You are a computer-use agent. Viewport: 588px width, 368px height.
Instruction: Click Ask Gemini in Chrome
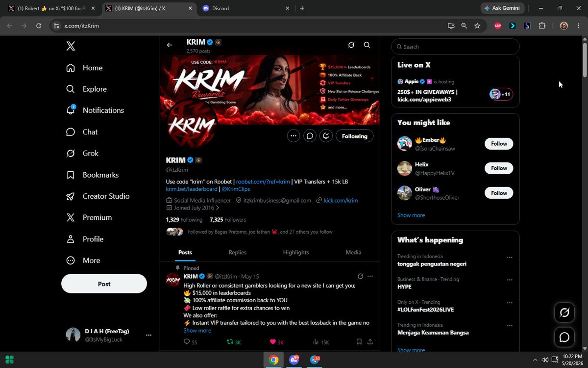tap(503, 8)
